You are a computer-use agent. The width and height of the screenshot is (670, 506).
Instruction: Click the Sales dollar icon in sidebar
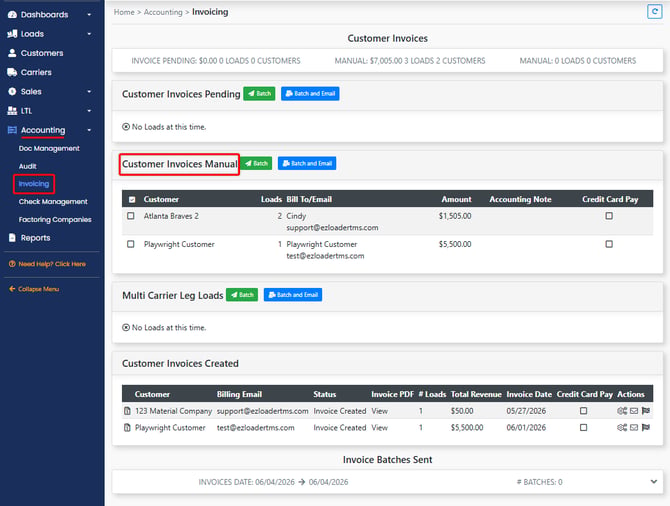12,91
